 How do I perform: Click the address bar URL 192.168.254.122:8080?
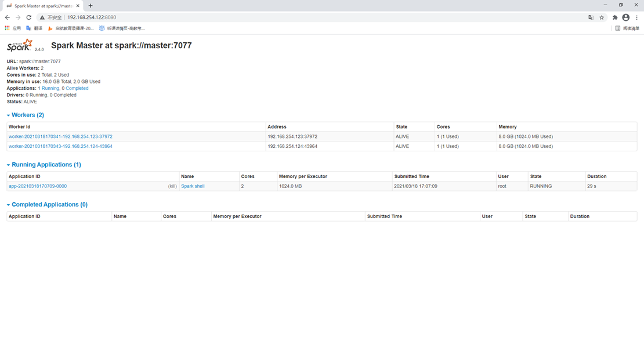92,17
